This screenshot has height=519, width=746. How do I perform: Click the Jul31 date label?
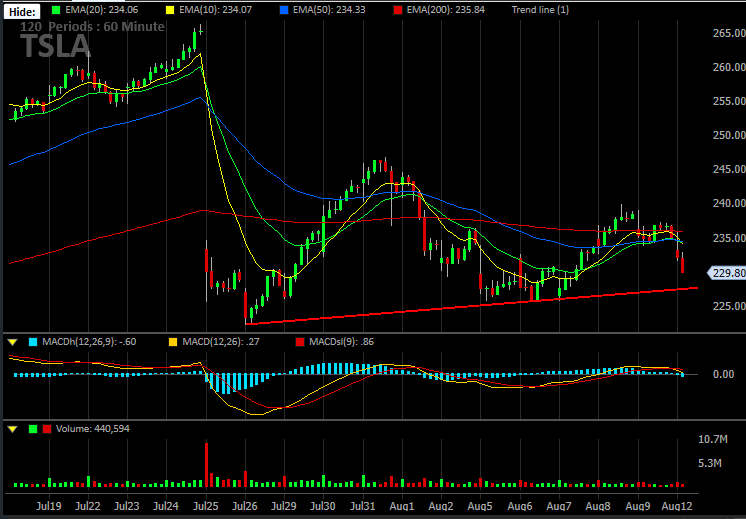(x=363, y=506)
